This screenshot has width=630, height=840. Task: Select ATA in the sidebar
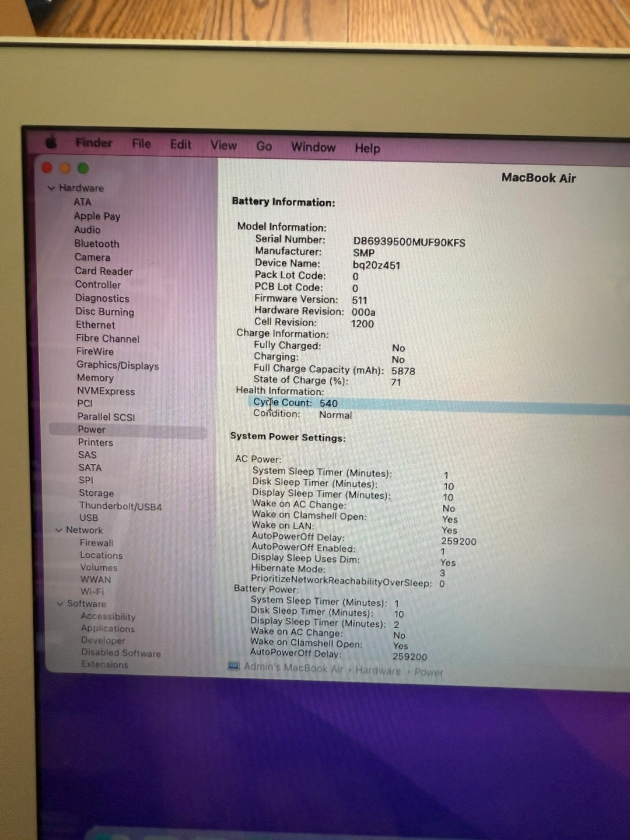(x=82, y=202)
